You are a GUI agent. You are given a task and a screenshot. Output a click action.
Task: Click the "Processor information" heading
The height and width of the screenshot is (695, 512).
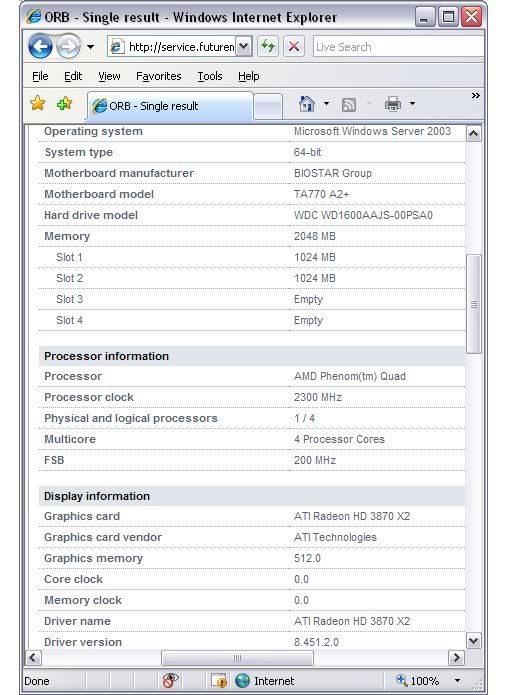tap(106, 356)
